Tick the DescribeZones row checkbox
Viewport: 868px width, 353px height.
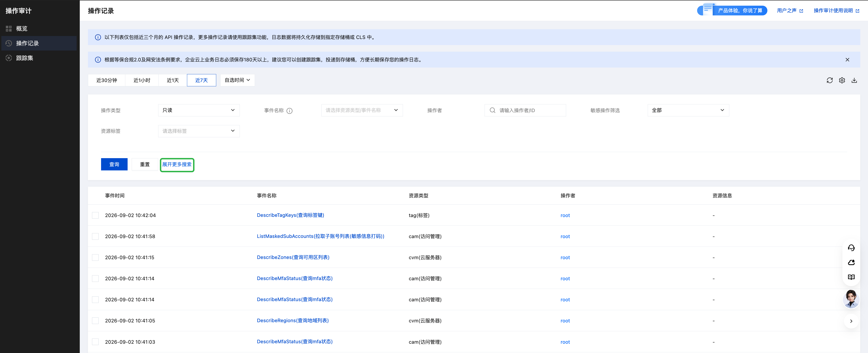95,257
